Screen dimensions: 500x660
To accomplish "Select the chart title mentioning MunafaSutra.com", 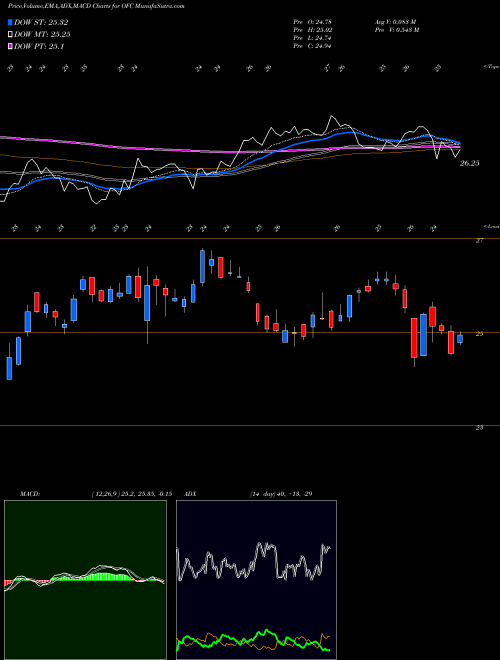I will [x=96, y=6].
